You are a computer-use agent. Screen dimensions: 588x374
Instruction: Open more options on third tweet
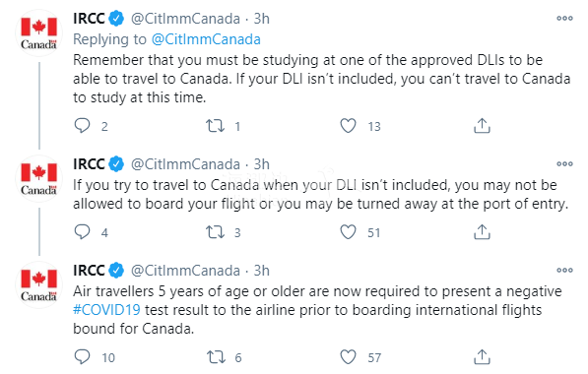click(x=564, y=271)
